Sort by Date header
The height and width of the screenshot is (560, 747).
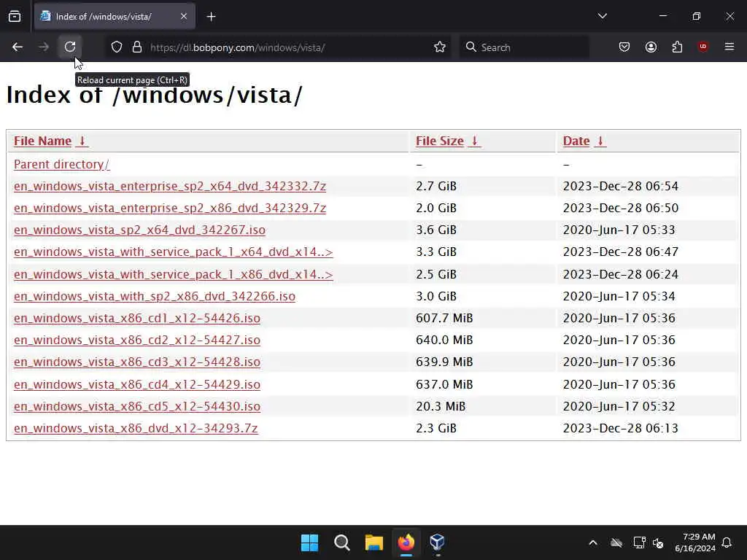coord(576,141)
